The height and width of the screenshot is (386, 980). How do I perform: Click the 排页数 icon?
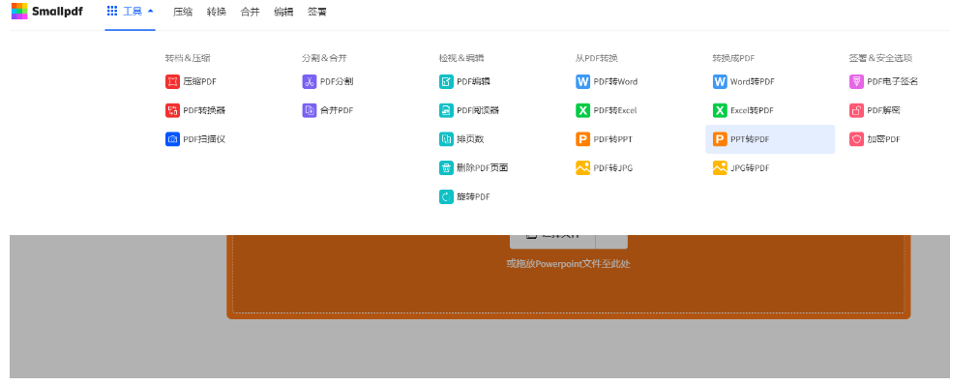[x=446, y=139]
